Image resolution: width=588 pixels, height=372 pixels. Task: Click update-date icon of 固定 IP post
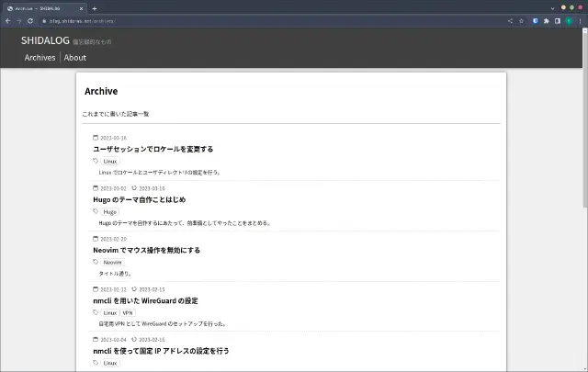[134, 339]
